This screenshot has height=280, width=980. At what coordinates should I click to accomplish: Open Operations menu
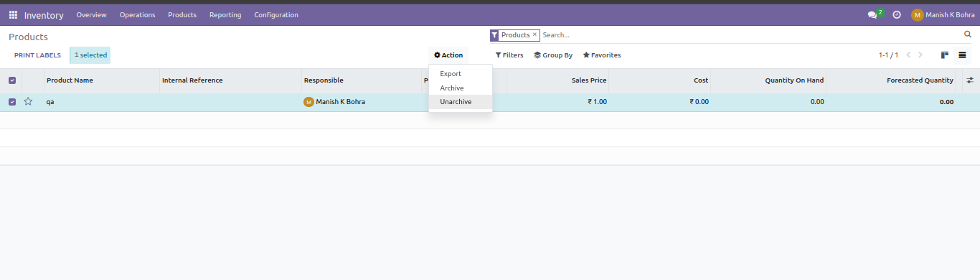138,14
